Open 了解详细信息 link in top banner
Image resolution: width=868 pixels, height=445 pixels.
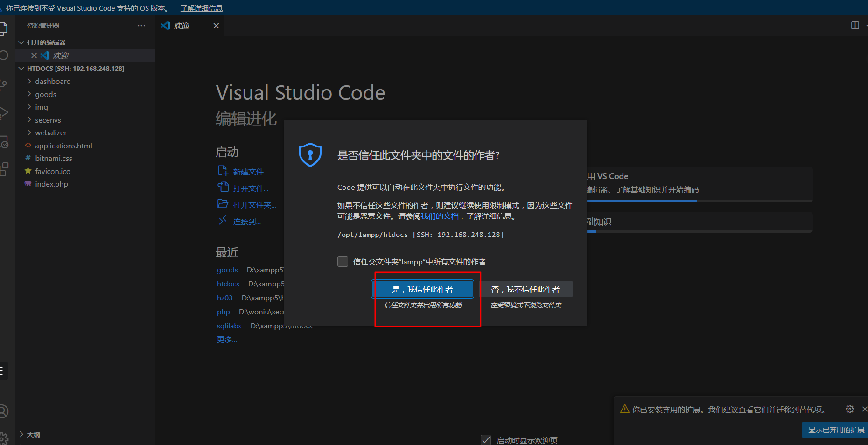[202, 8]
